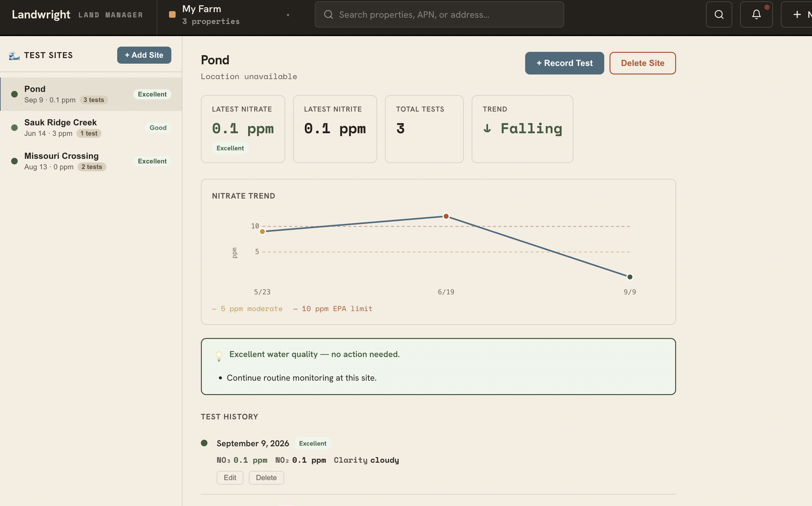The image size is (812, 506).
Task: Click the 5/23 chart data point
Action: pos(263,232)
